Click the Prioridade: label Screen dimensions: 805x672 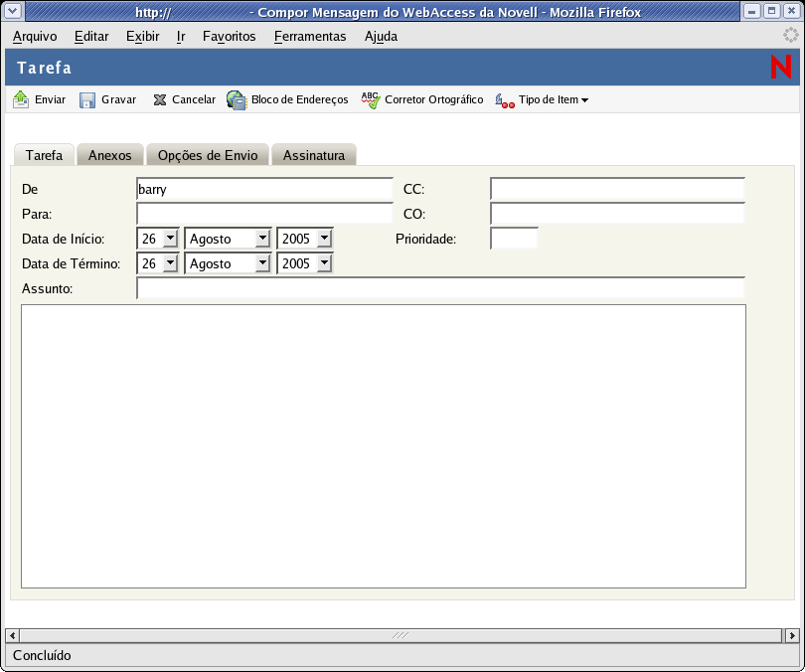coord(425,240)
